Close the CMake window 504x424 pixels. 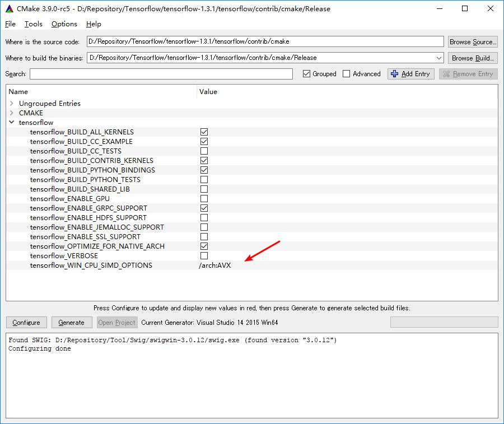point(490,8)
